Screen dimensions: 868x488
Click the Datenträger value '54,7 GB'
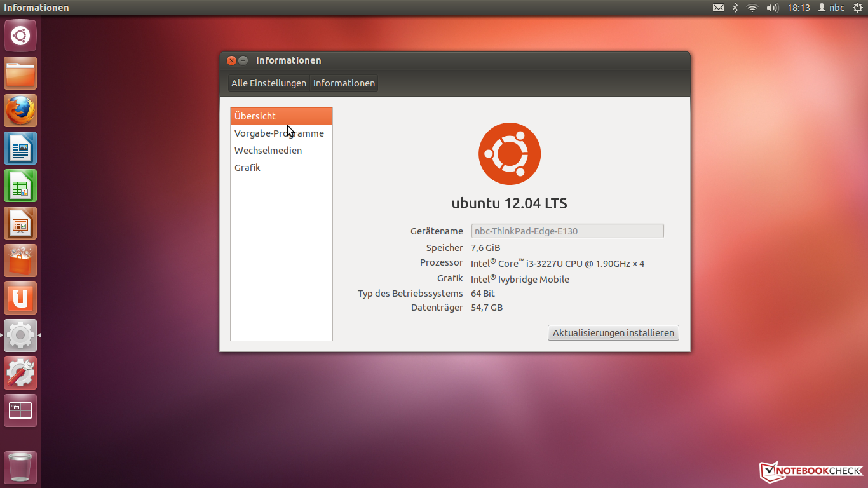[x=487, y=308]
